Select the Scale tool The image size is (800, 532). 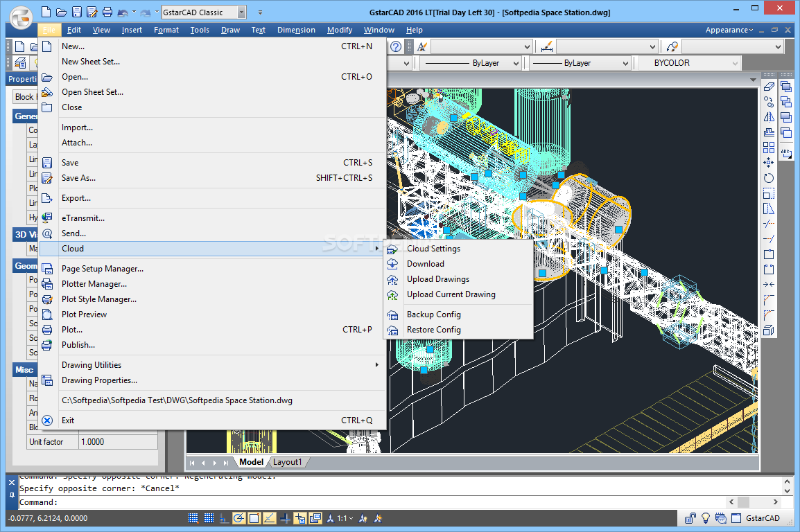[769, 194]
